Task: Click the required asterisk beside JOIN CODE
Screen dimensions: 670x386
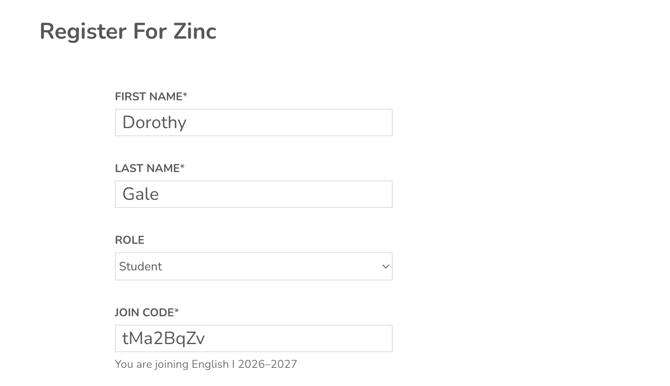Action: coord(176,310)
